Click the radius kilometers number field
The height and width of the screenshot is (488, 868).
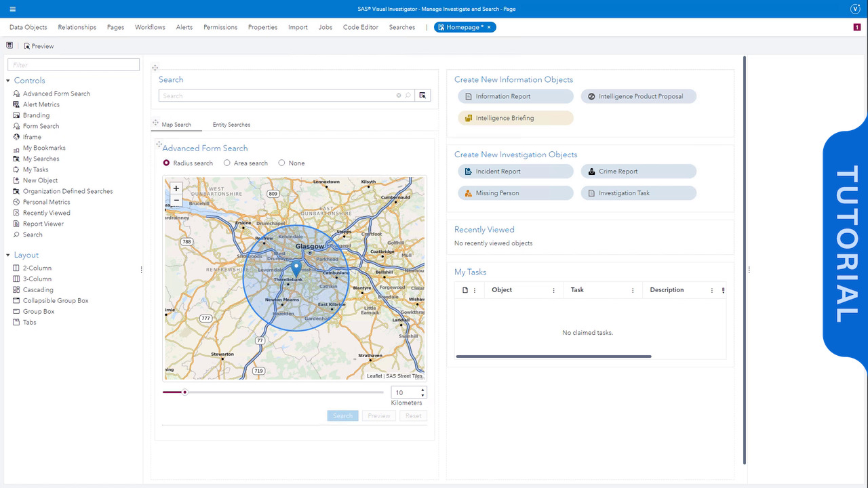pos(406,392)
